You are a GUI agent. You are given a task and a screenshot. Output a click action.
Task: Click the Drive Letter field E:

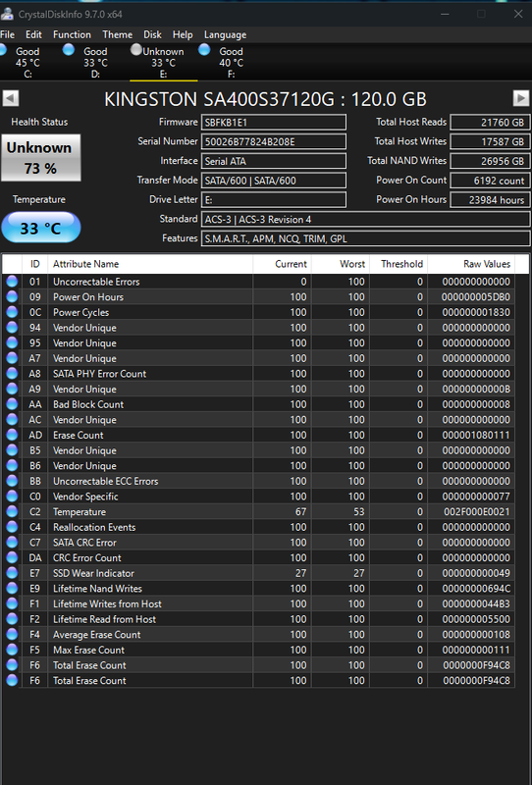(x=274, y=200)
